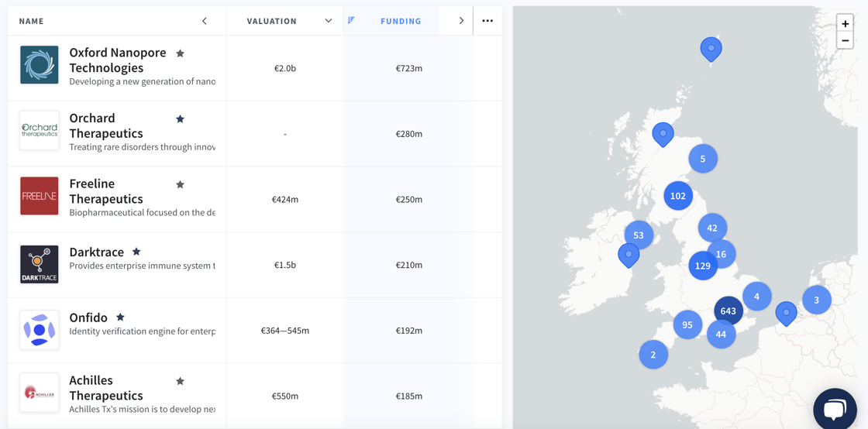Image resolution: width=868 pixels, height=429 pixels.
Task: Star Oxford Nanopore Technologies as favorite
Action: (180, 53)
